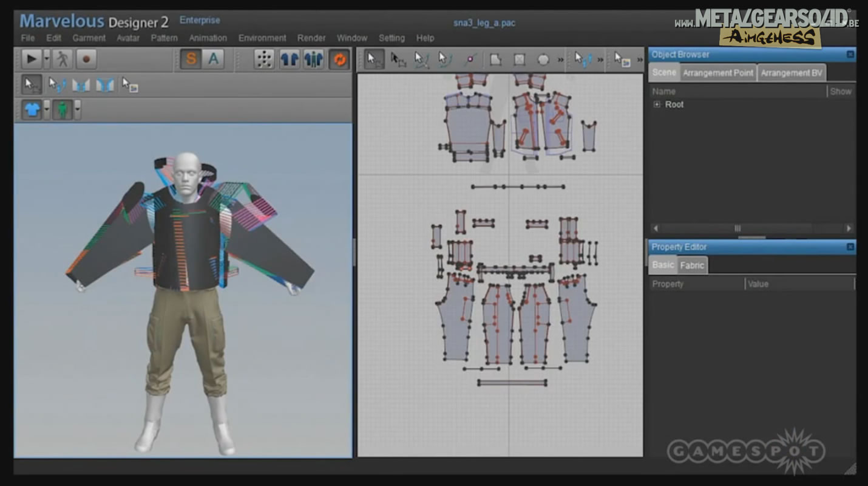Image resolution: width=868 pixels, height=486 pixels.
Task: Toggle the blue T-shirt garment visibility button
Action: [32, 110]
